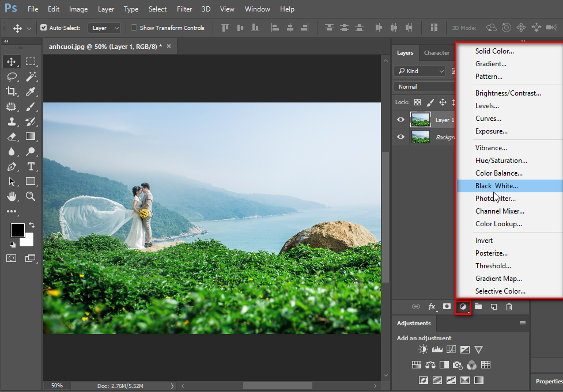Select the Background layer thumbnail

pos(421,137)
